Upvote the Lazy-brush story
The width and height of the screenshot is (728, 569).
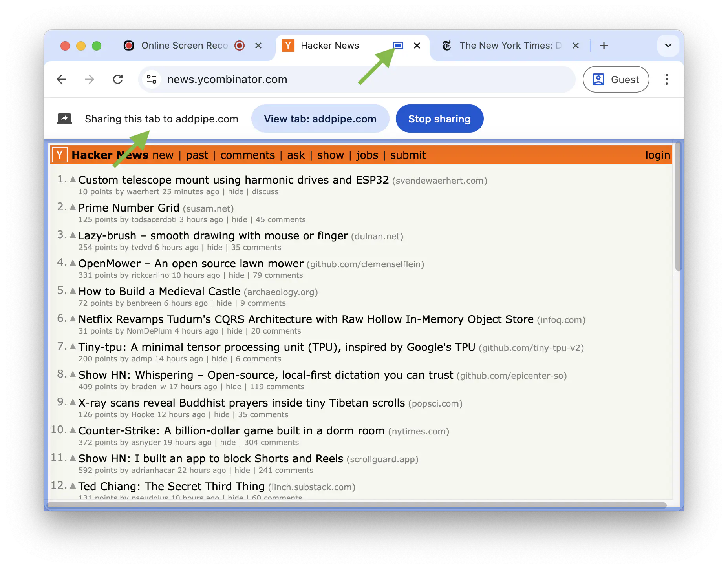click(73, 235)
